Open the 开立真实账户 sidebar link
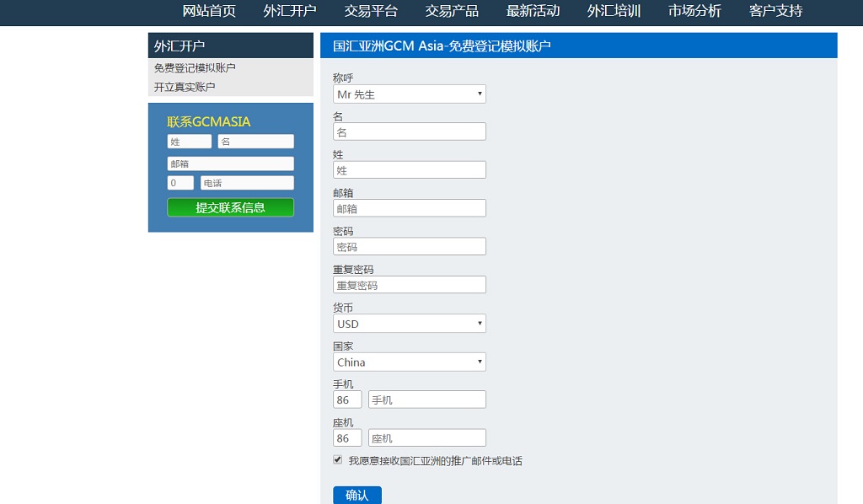The width and height of the screenshot is (863, 504). (185, 87)
